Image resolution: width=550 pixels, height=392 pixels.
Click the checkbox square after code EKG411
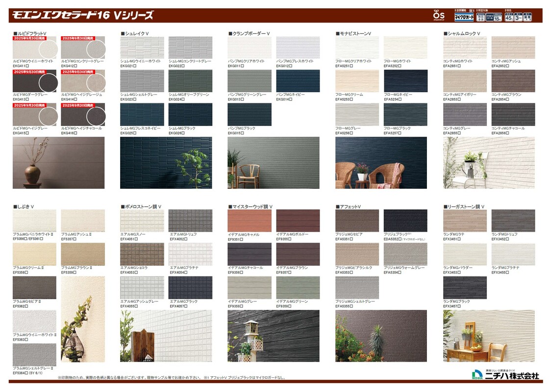pos(27,66)
